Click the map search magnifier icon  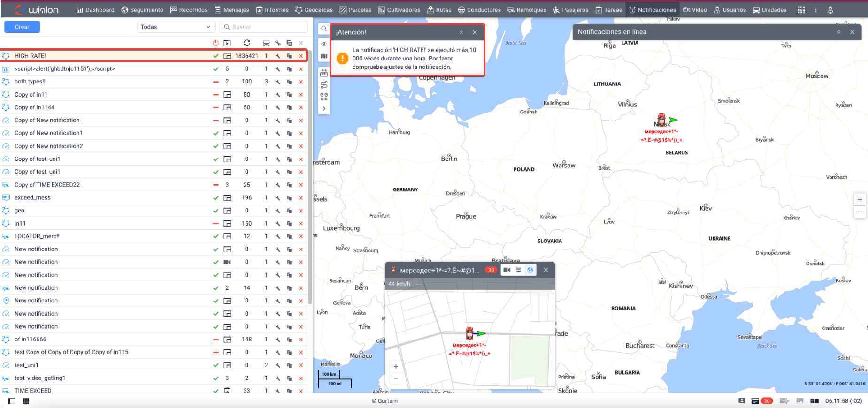[x=324, y=29]
